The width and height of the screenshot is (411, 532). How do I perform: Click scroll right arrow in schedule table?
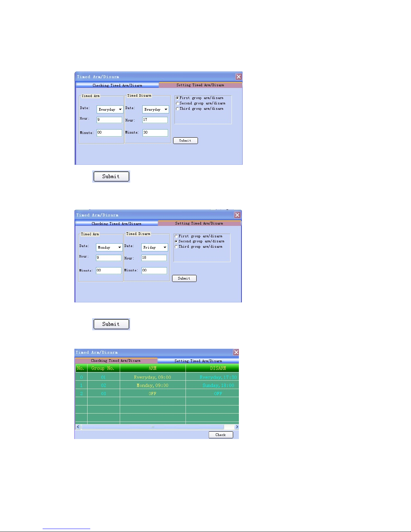pos(237,427)
